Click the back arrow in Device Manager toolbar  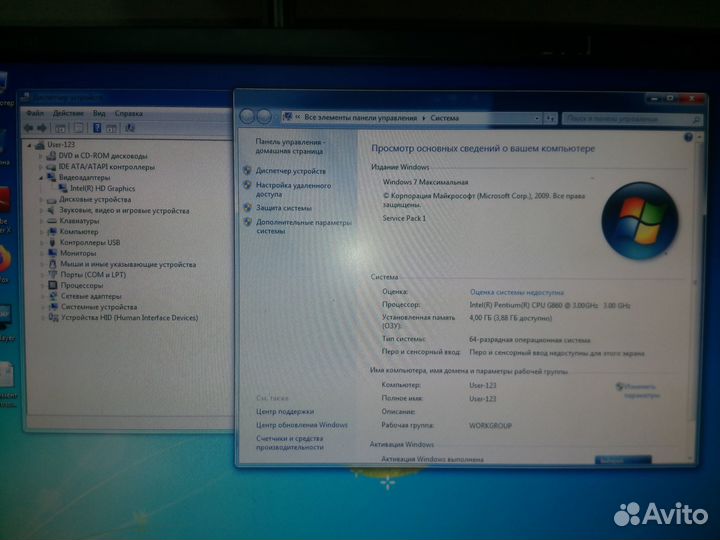[x=28, y=128]
